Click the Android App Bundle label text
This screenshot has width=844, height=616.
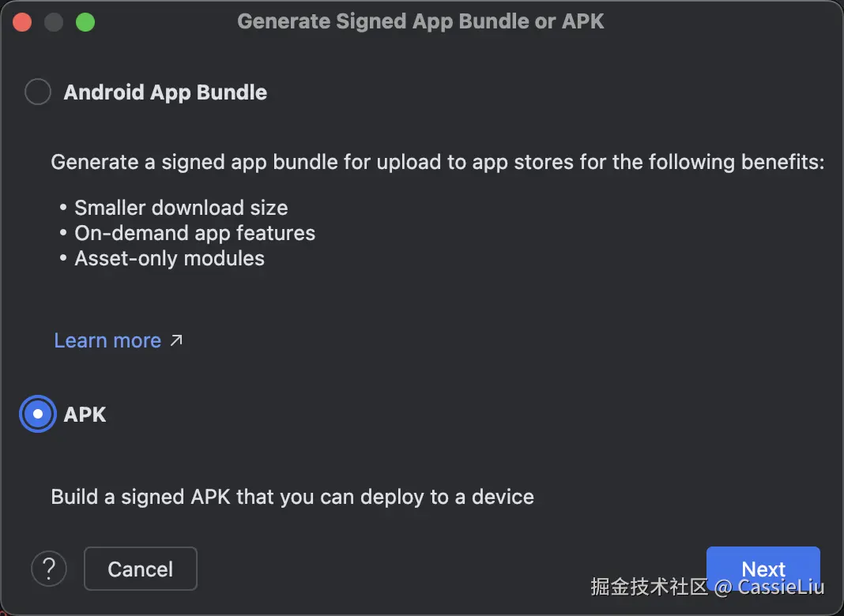[165, 92]
